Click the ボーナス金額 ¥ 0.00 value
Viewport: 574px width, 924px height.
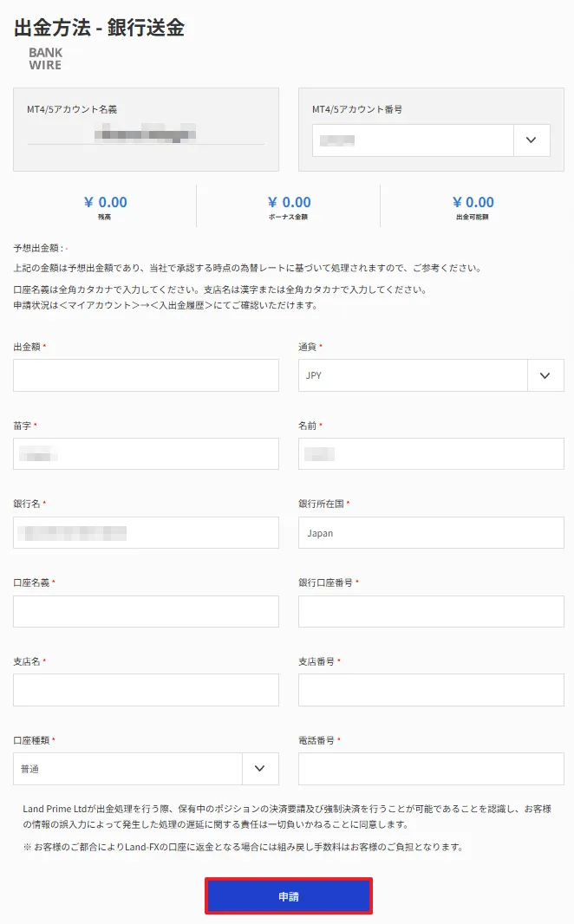point(289,203)
